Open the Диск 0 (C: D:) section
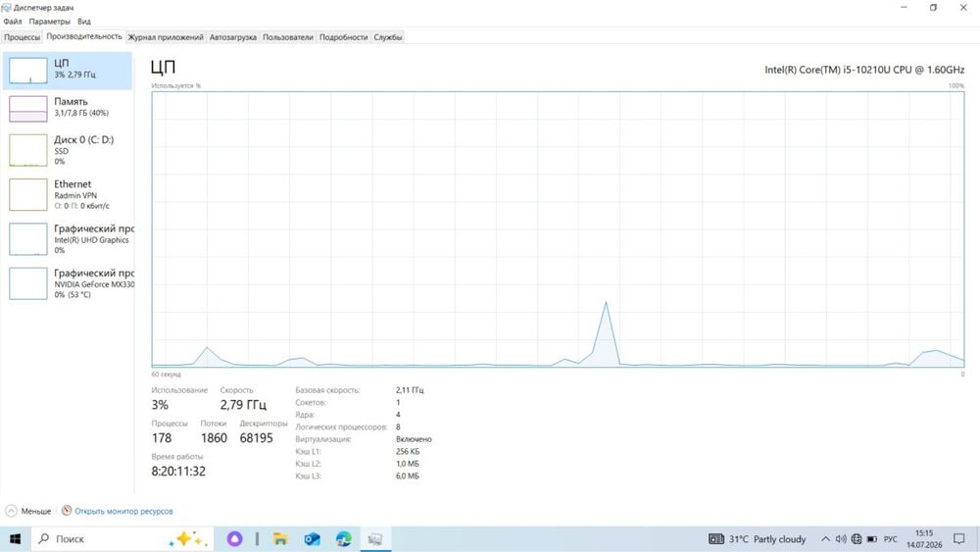The image size is (980, 552). [68, 150]
